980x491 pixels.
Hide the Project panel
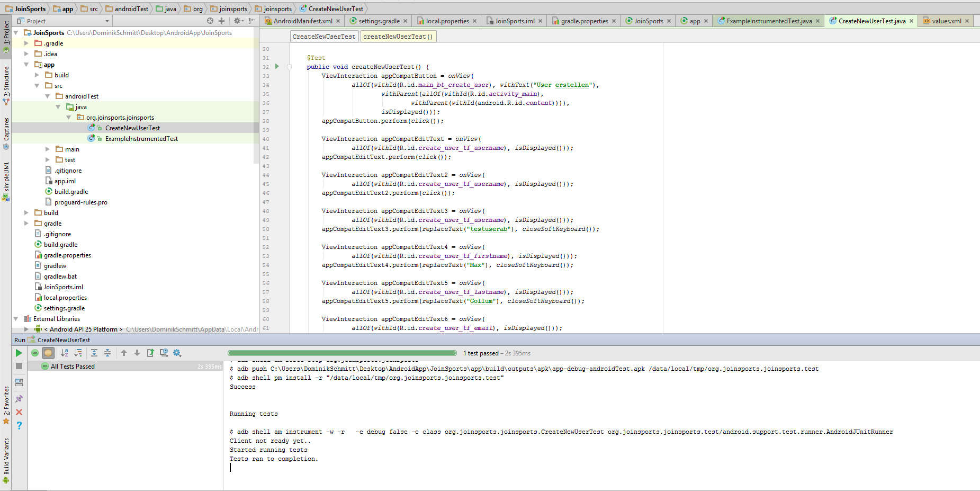pyautogui.click(x=252, y=21)
